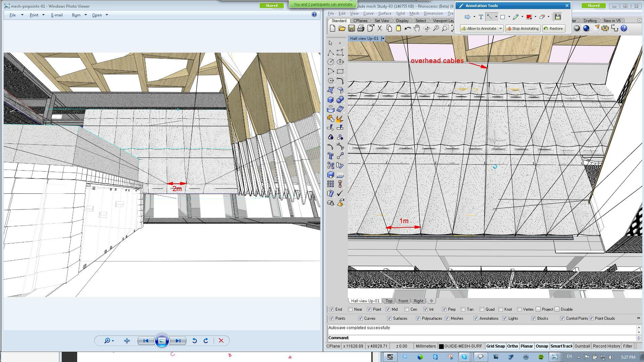The width and height of the screenshot is (644, 362).
Task: Open the Burn dropdown in Photo Viewer
Action: pos(86,15)
